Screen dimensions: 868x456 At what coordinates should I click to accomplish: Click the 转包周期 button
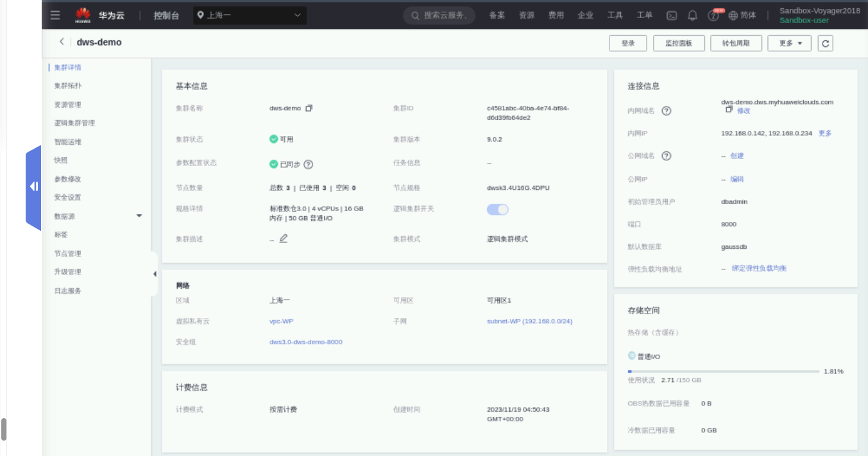[736, 43]
